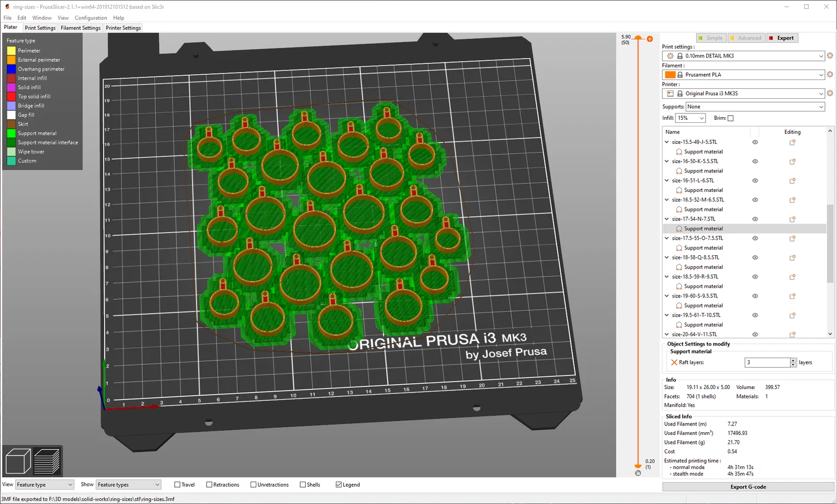Open the Edit menu
The width and height of the screenshot is (837, 504).
(x=21, y=18)
